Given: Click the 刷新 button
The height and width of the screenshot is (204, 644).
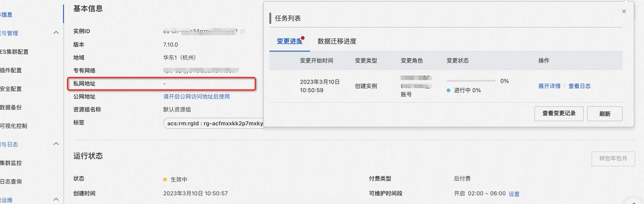Looking at the screenshot, I should pyautogui.click(x=605, y=114).
